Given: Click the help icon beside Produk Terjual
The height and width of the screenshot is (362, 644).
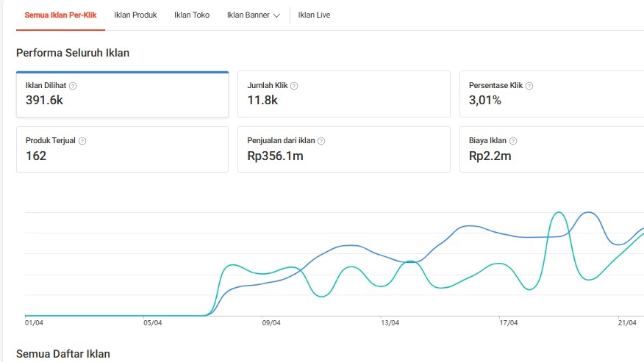Looking at the screenshot, I should (82, 141).
